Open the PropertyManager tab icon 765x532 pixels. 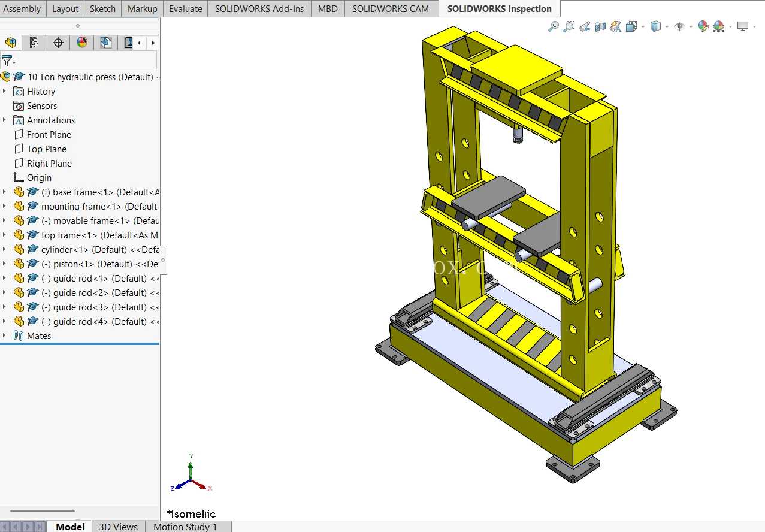click(34, 43)
